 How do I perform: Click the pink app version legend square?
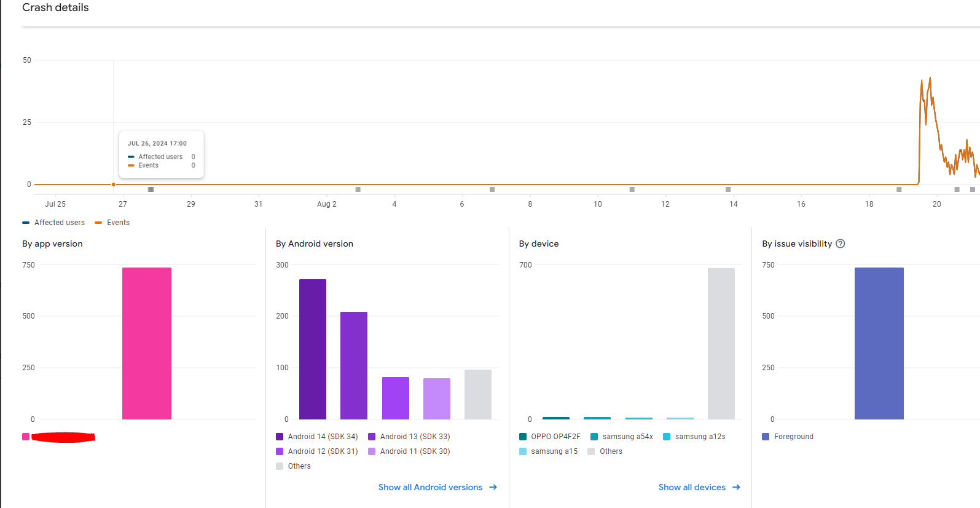26,437
